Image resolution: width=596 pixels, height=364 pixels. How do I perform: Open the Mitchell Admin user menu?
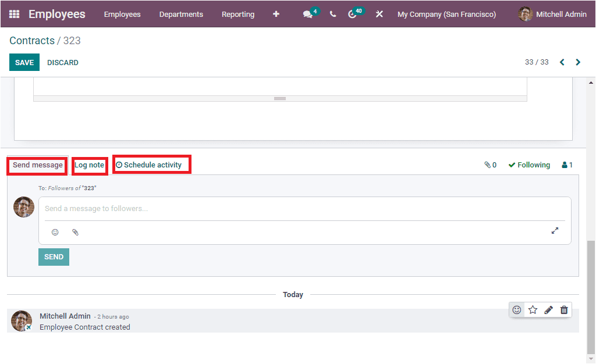(551, 14)
